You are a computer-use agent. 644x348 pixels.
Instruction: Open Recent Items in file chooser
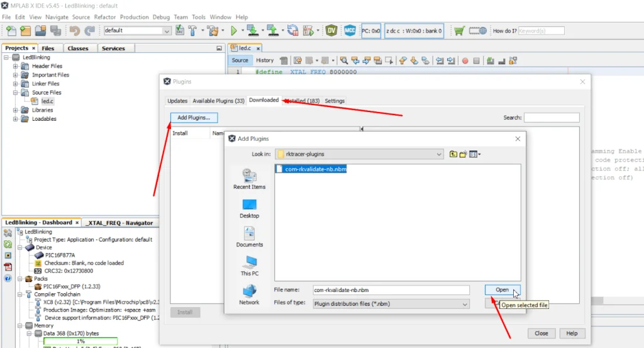coord(249,179)
